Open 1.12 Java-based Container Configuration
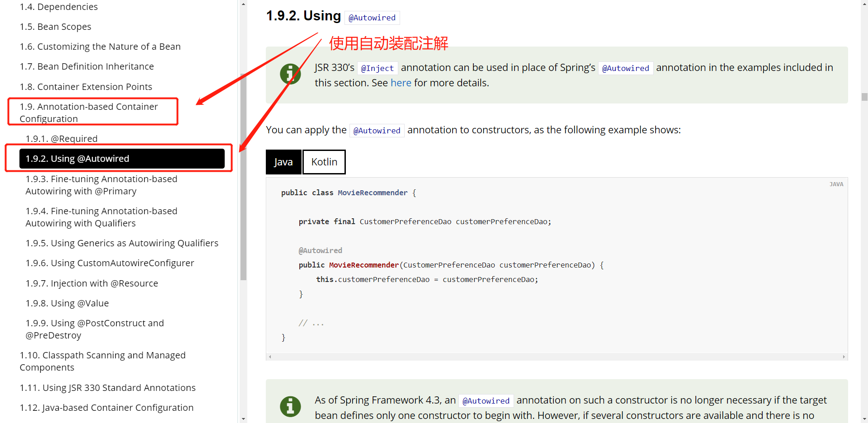The height and width of the screenshot is (423, 868). [106, 408]
